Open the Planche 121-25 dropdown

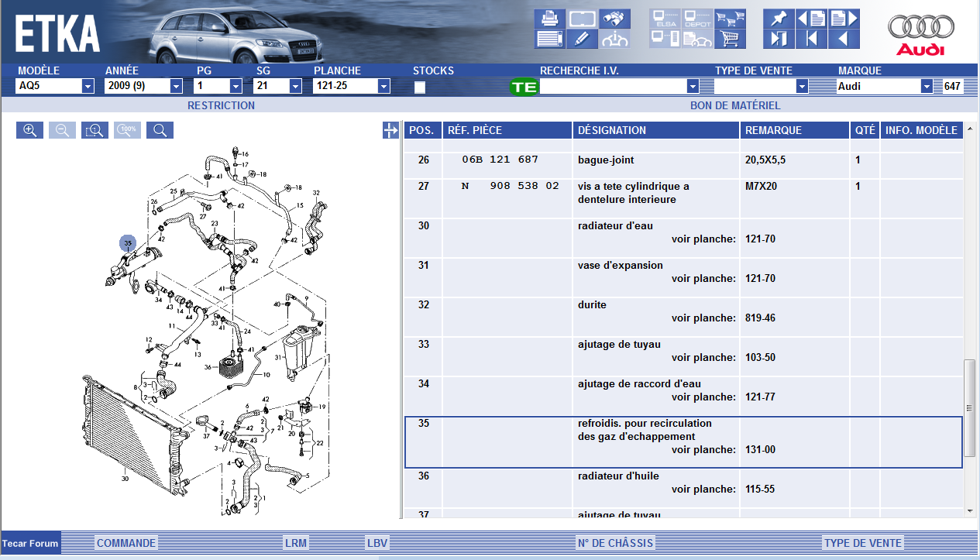[383, 87]
